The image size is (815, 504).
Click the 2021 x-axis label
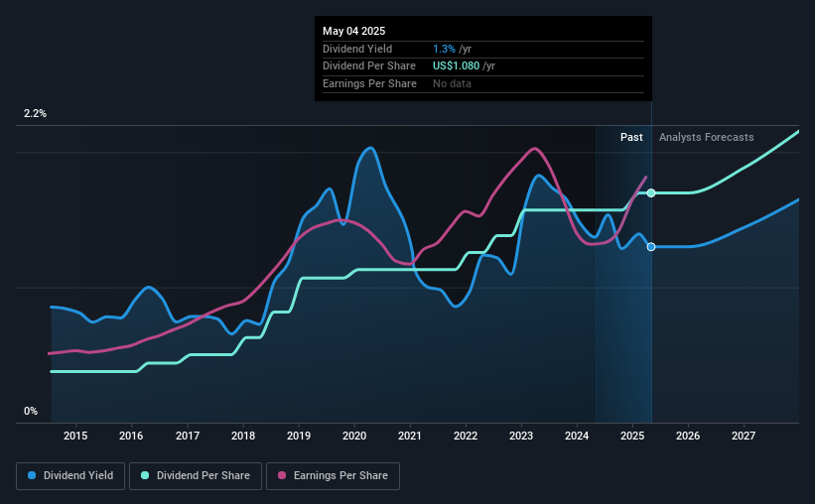410,436
